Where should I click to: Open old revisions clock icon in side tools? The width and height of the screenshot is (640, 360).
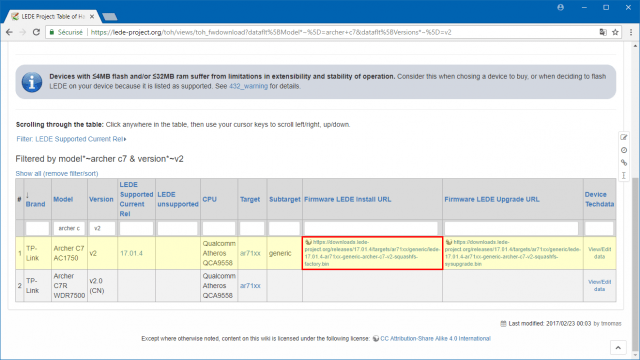[624, 150]
